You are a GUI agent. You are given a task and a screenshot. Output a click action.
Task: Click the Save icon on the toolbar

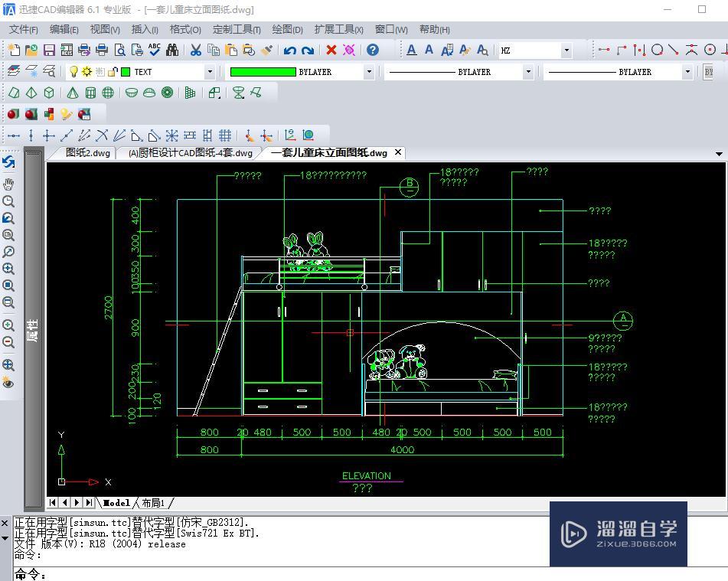pos(48,51)
